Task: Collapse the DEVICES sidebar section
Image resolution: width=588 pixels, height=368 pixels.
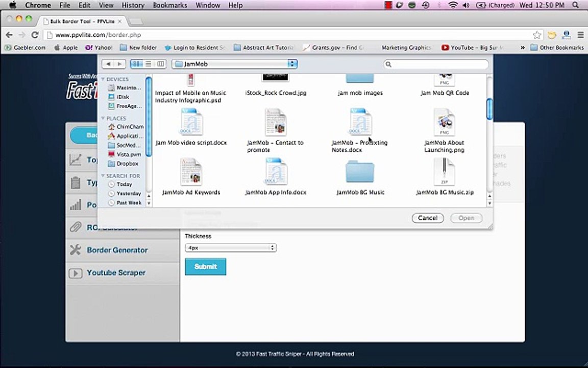Action: [x=103, y=79]
